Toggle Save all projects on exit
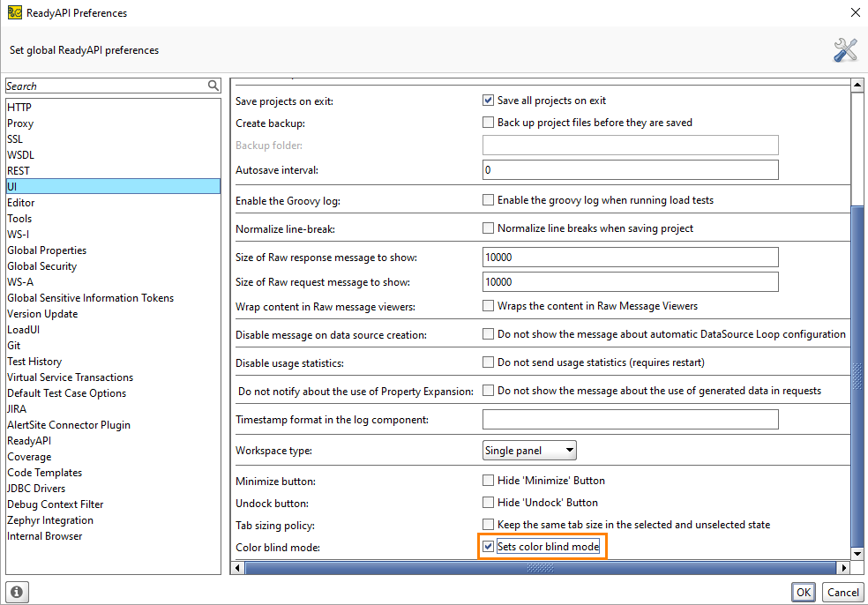 coord(488,101)
